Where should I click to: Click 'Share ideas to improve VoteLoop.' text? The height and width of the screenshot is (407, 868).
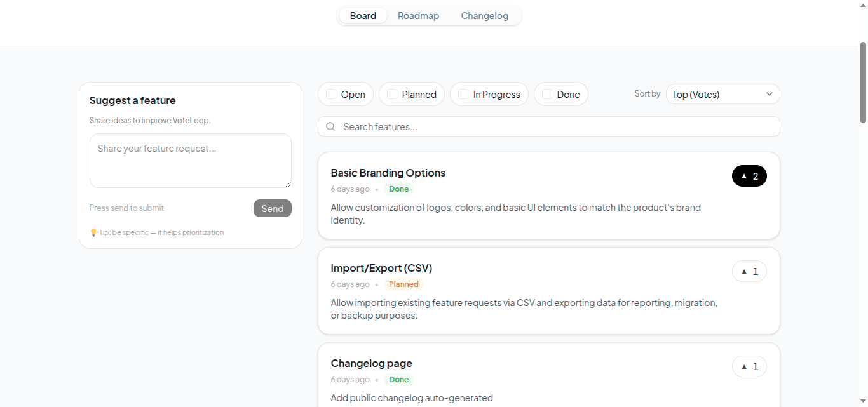pyautogui.click(x=150, y=120)
